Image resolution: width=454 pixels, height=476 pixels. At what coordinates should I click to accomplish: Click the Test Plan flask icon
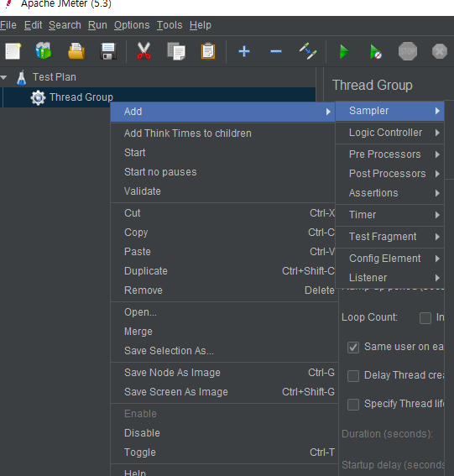click(21, 77)
